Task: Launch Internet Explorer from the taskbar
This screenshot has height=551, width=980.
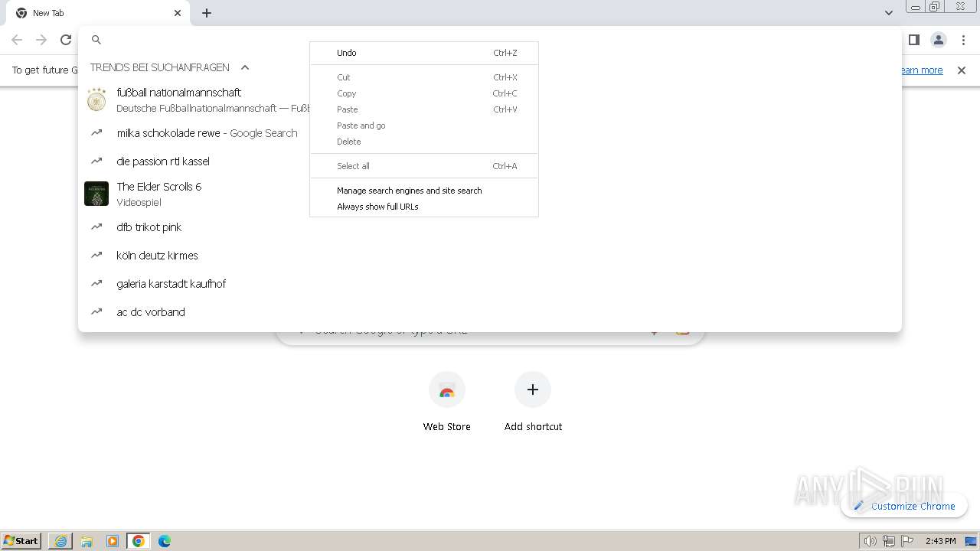Action: [60, 541]
